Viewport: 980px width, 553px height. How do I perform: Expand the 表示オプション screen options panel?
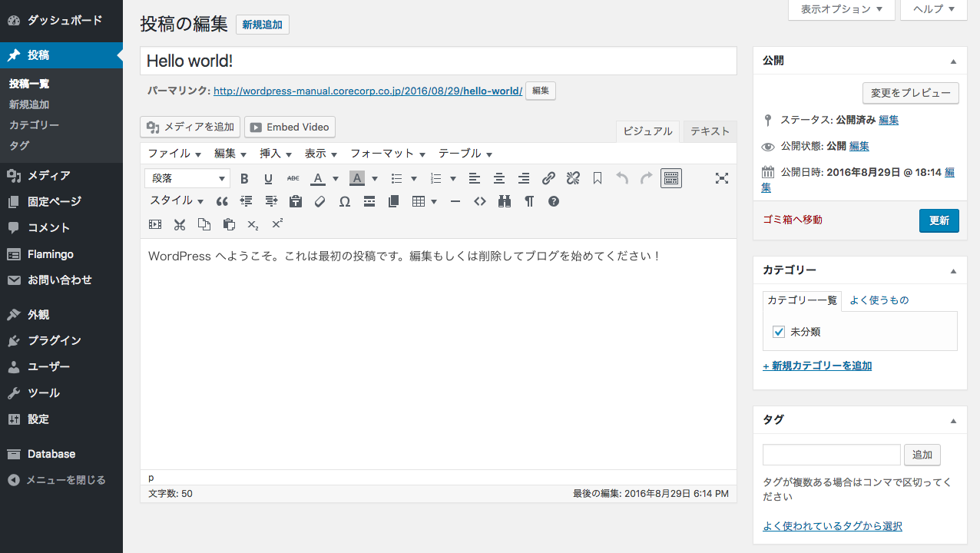pos(841,9)
